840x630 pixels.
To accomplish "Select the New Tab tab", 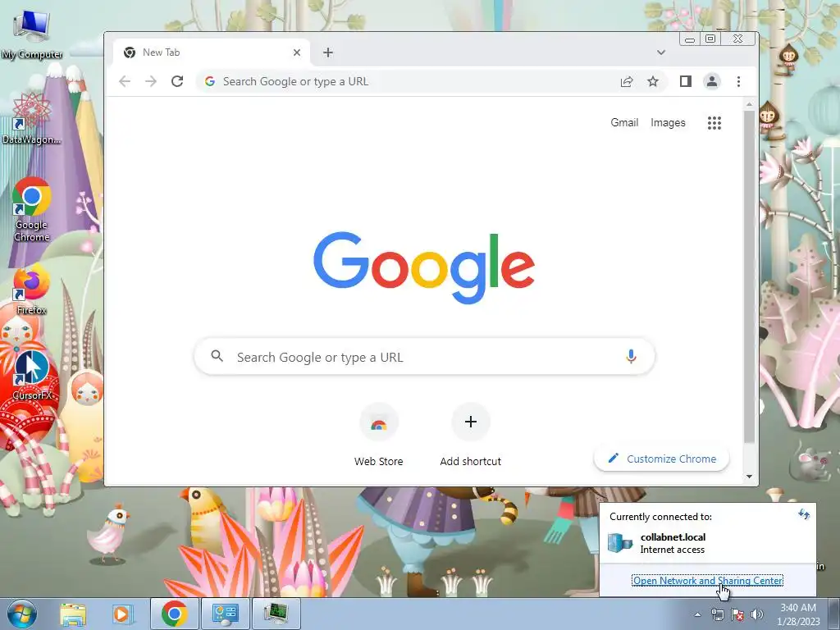I will click(x=212, y=52).
